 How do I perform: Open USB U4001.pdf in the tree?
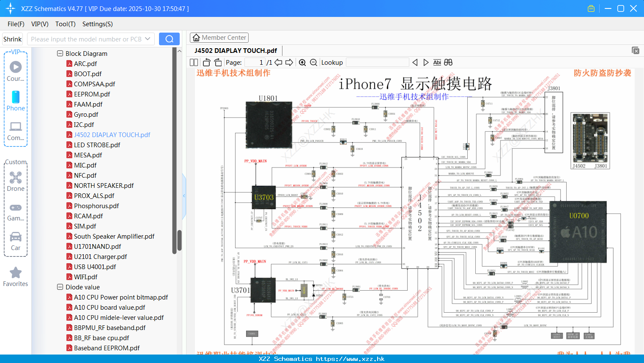coord(95,267)
